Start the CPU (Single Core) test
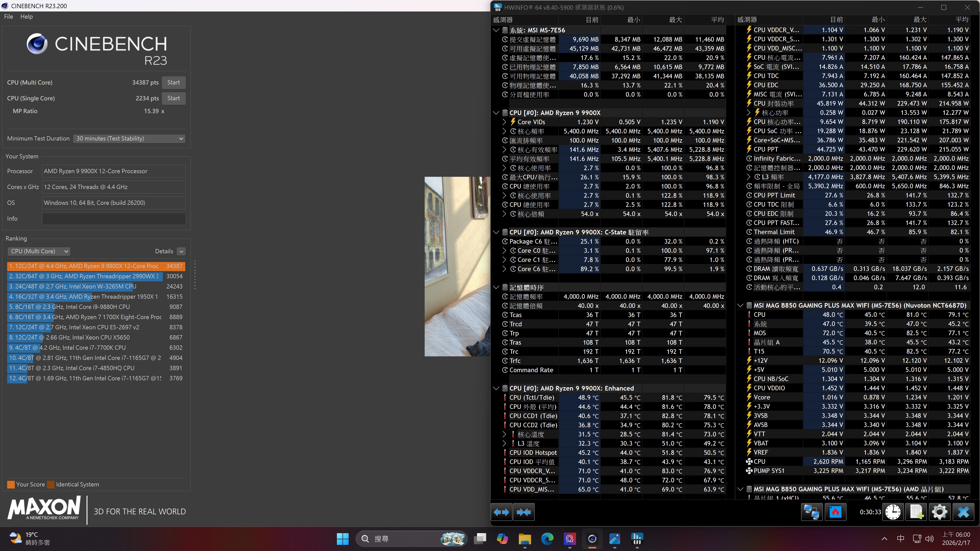980x551 pixels. point(174,98)
